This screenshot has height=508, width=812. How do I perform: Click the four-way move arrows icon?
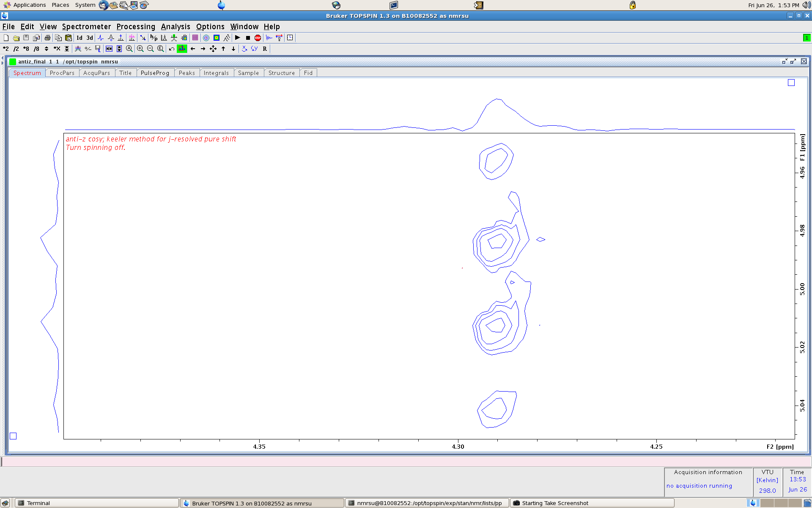[213, 49]
